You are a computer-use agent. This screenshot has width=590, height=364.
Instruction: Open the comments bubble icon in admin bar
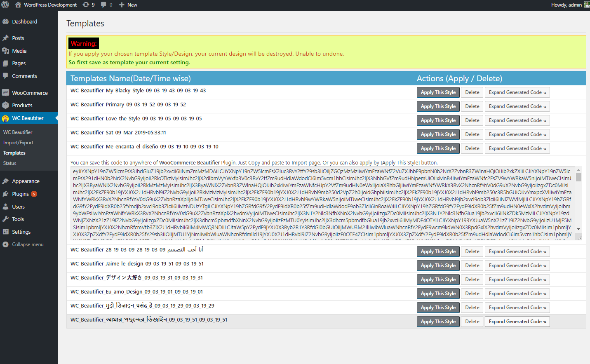103,5
